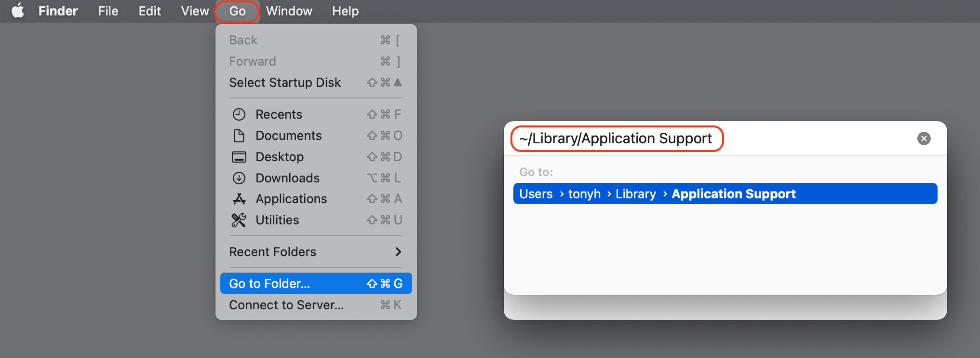
Task: Click the Utilities tools icon
Action: [239, 220]
